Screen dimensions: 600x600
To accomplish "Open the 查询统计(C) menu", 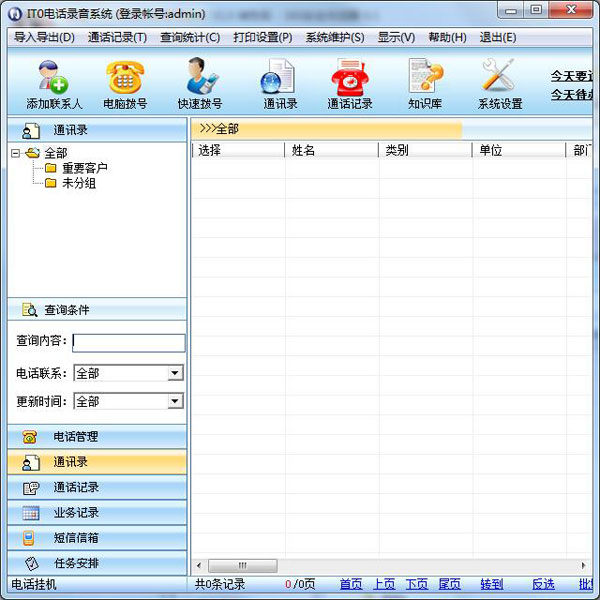I will click(x=190, y=37).
